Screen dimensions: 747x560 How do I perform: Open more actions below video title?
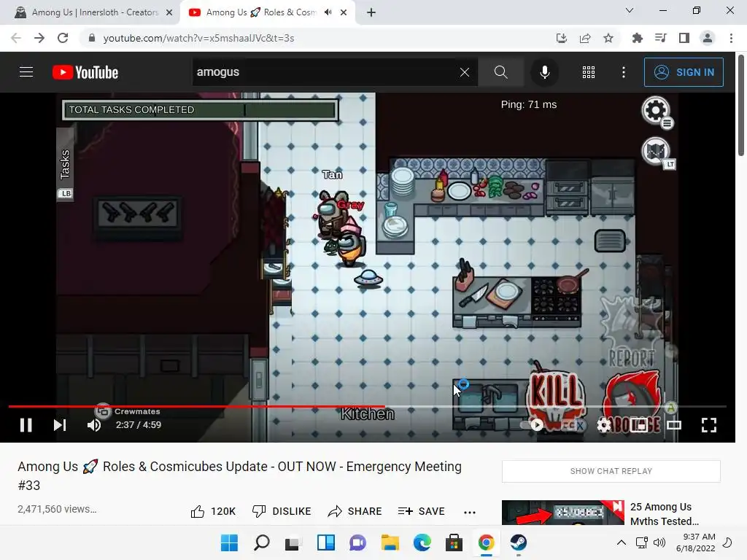pyautogui.click(x=470, y=513)
